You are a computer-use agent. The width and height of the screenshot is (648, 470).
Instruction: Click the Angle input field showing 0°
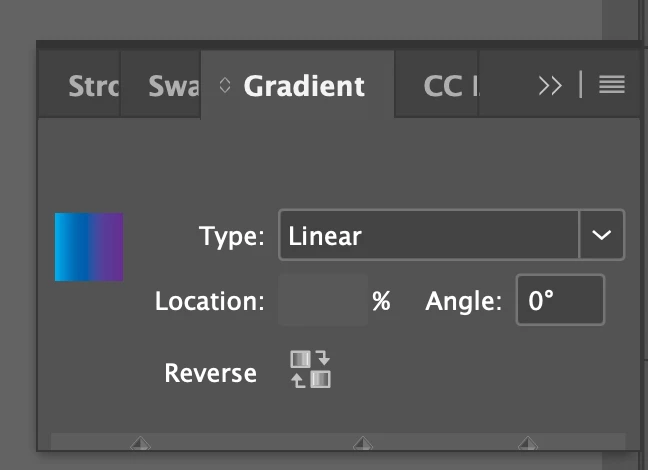(560, 300)
